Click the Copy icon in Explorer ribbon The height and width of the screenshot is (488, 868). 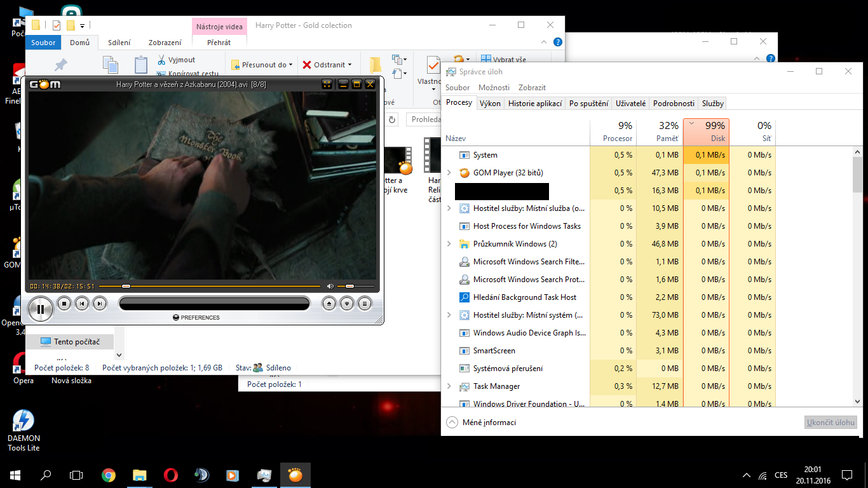(x=111, y=65)
